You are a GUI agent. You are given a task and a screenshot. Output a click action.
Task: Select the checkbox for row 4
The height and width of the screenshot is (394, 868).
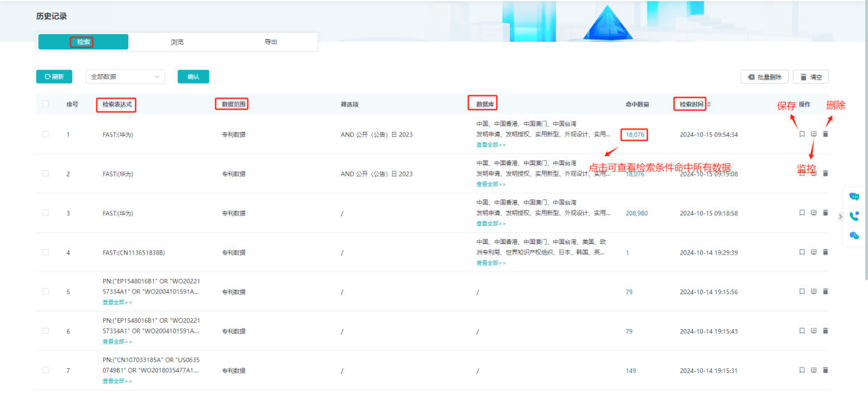point(46,252)
